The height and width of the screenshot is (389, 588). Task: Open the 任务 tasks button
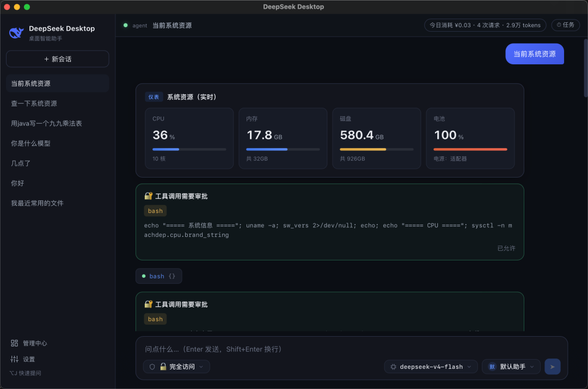565,25
